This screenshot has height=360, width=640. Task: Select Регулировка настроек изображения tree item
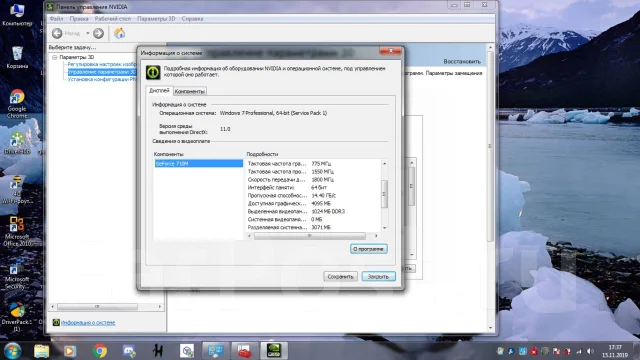[102, 64]
